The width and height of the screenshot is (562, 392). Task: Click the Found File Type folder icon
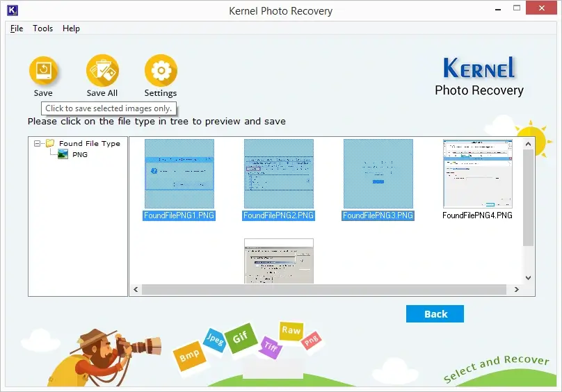coord(50,143)
